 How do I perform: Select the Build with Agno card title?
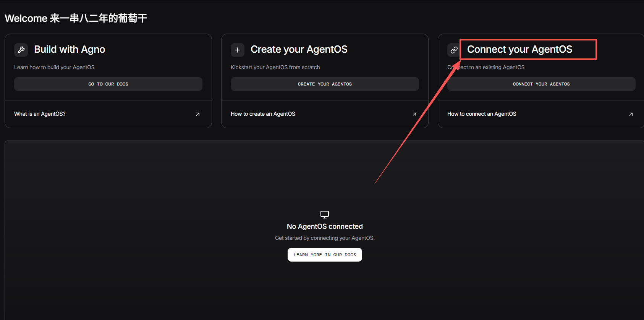70,49
